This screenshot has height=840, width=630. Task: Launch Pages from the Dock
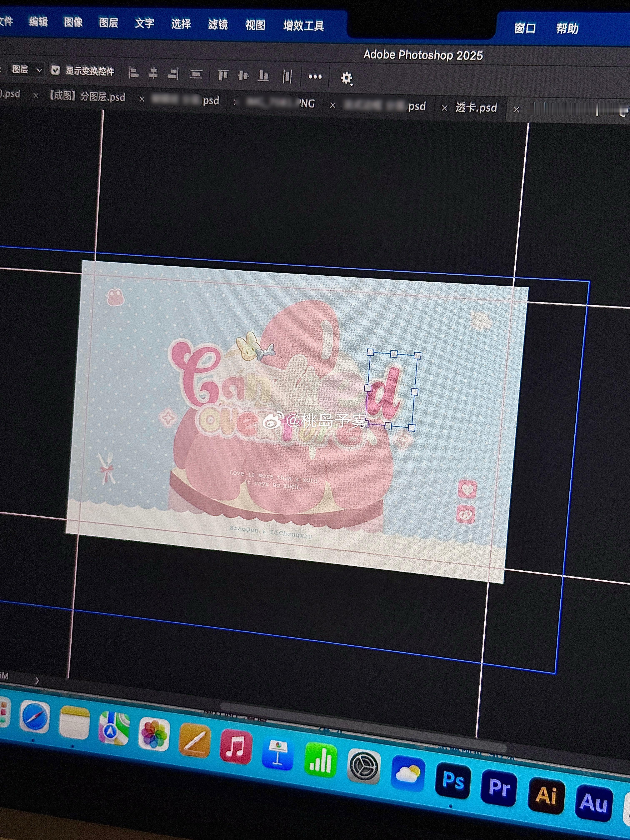[x=195, y=740]
